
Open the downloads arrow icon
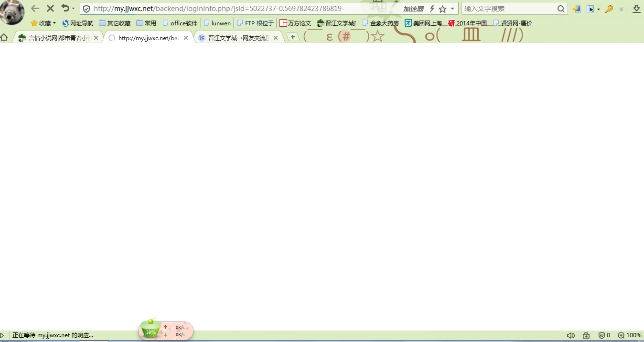[636, 9]
